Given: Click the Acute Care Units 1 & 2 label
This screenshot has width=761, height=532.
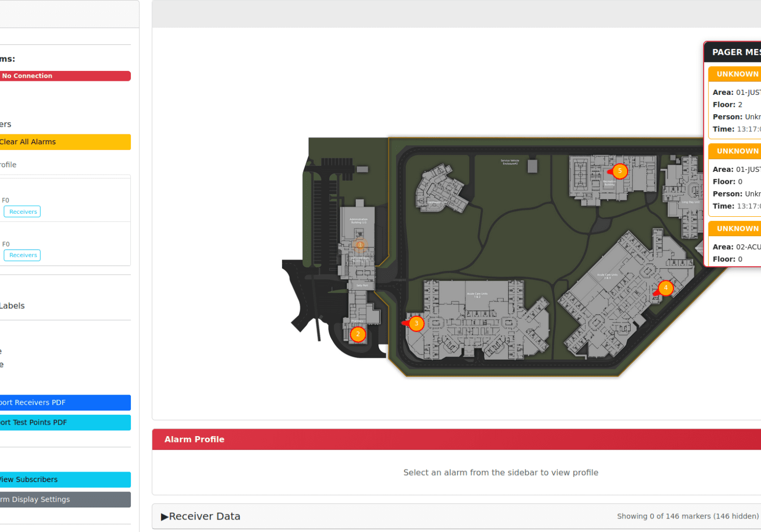Looking at the screenshot, I should [477, 295].
